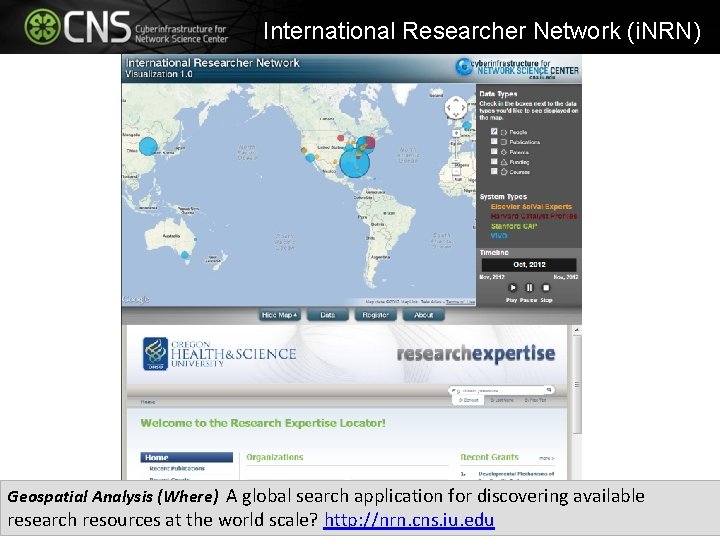Click the magnifier icon in search box
Viewport: 720px width, 540px height.
548,390
